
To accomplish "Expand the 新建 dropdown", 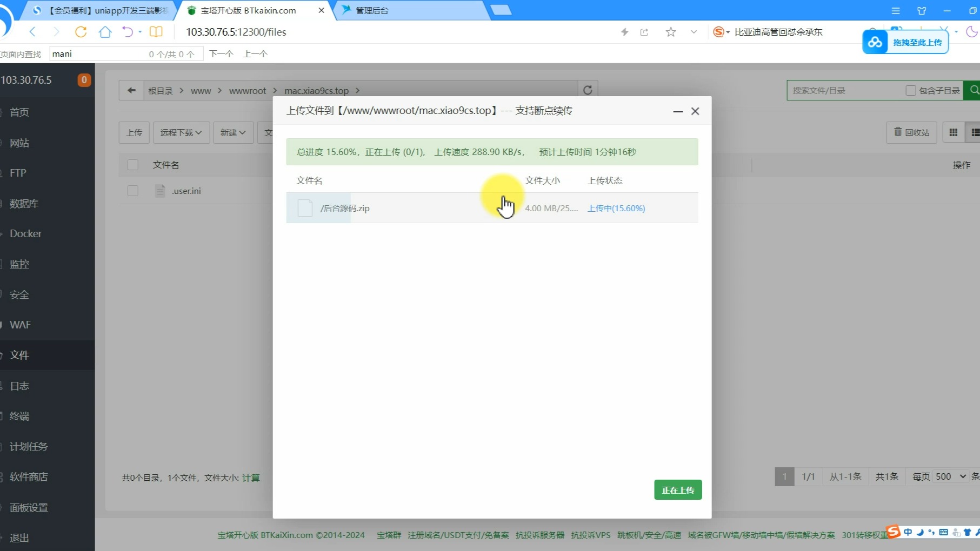I will point(233,132).
